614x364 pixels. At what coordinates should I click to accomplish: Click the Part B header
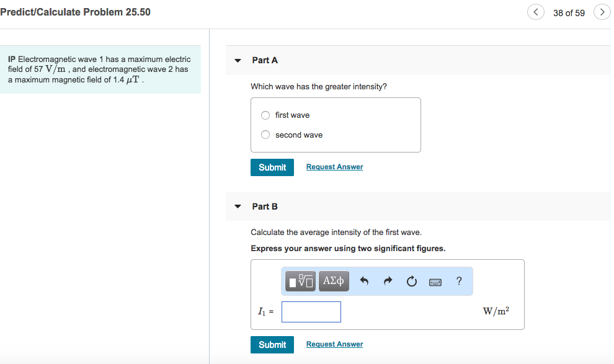(x=265, y=206)
